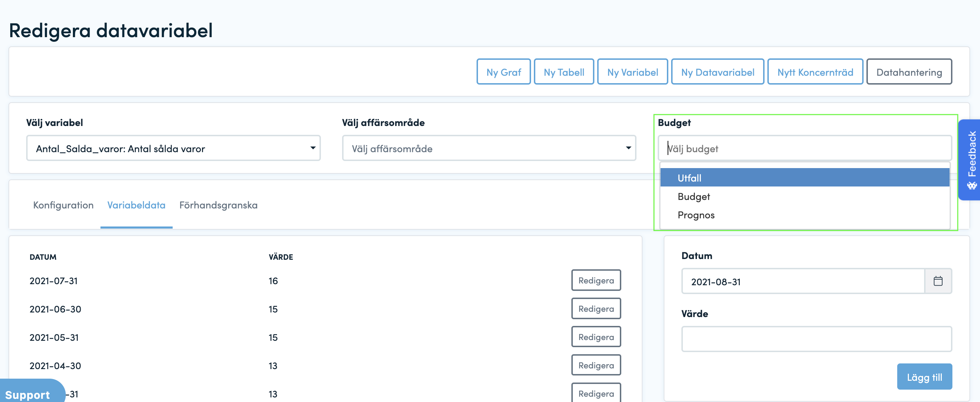The height and width of the screenshot is (402, 980).
Task: Open the calendar date picker icon
Action: [x=938, y=281]
